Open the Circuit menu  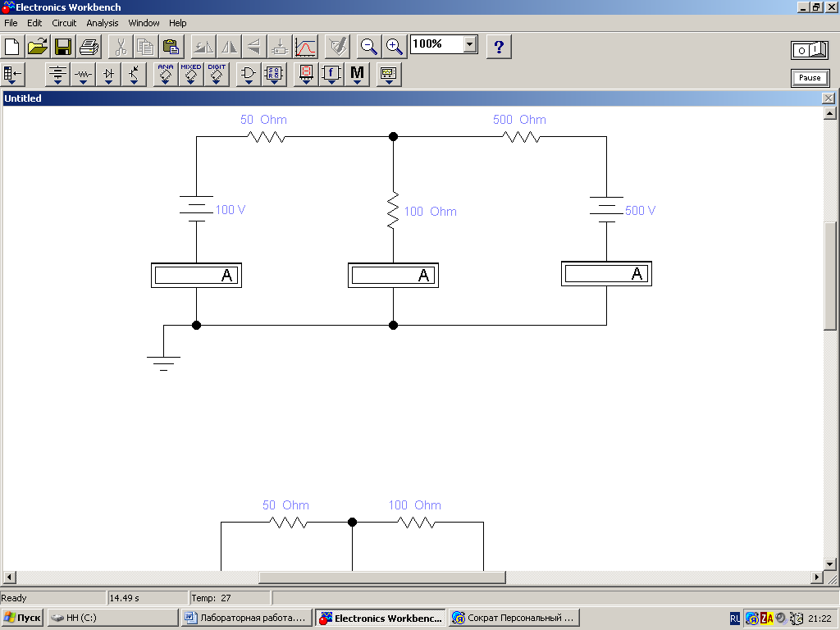(64, 23)
